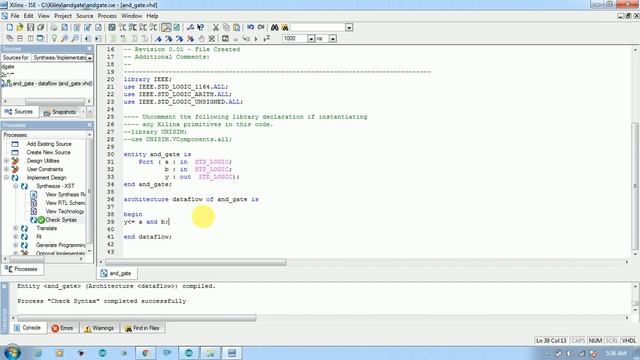640x360 pixels.
Task: Click the Undo toolbar icon
Action: pos(250,27)
